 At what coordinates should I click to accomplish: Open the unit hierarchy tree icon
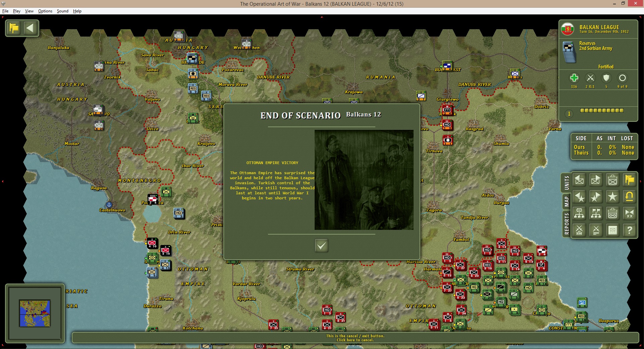(579, 213)
